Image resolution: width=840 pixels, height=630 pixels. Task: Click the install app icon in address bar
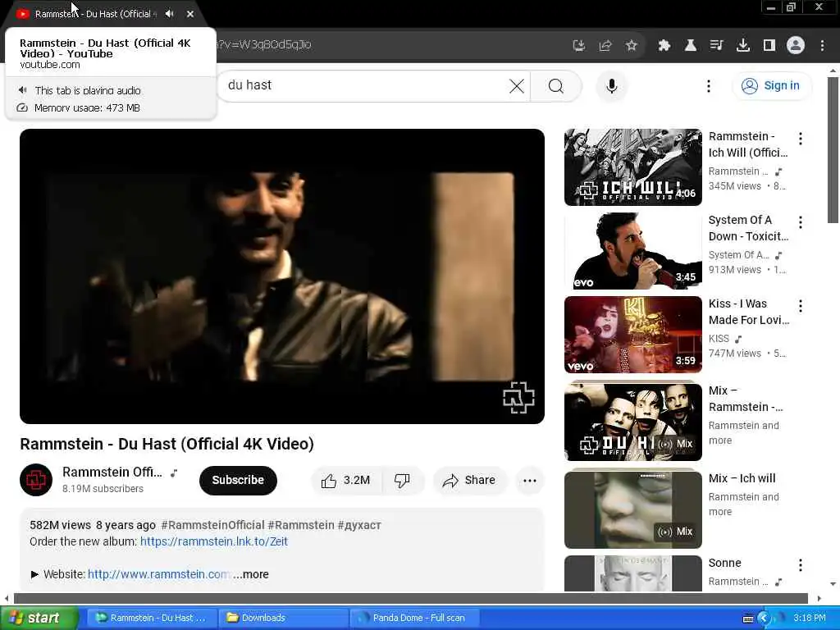578,46
